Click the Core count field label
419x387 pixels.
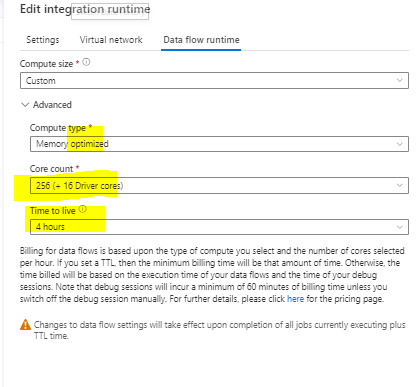click(51, 169)
